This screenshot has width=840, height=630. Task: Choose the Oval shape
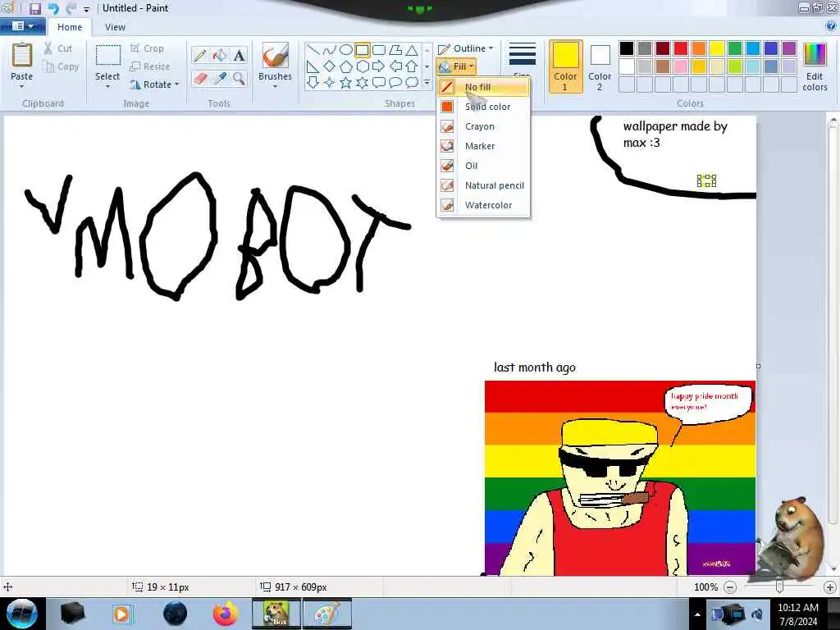[346, 50]
